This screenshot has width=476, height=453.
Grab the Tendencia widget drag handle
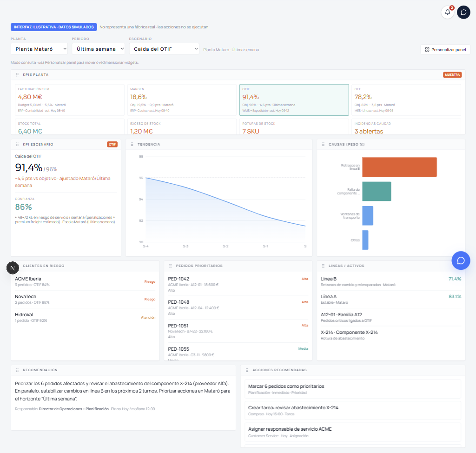click(132, 144)
